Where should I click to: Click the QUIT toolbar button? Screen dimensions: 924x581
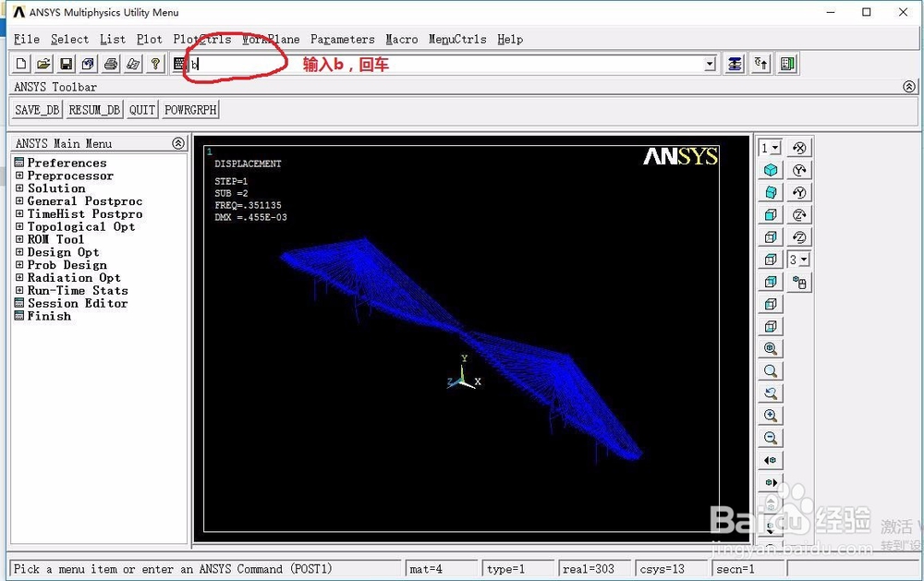tap(142, 110)
